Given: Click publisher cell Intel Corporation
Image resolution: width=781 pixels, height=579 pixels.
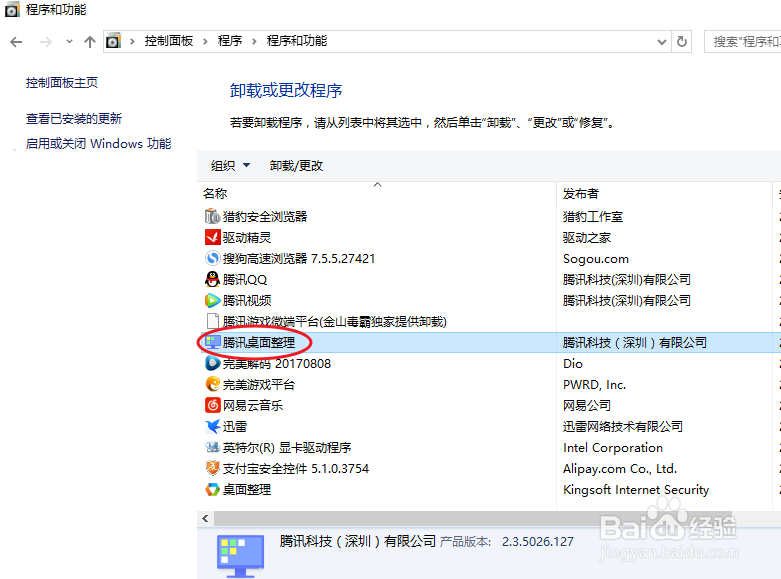Looking at the screenshot, I should (x=613, y=447).
